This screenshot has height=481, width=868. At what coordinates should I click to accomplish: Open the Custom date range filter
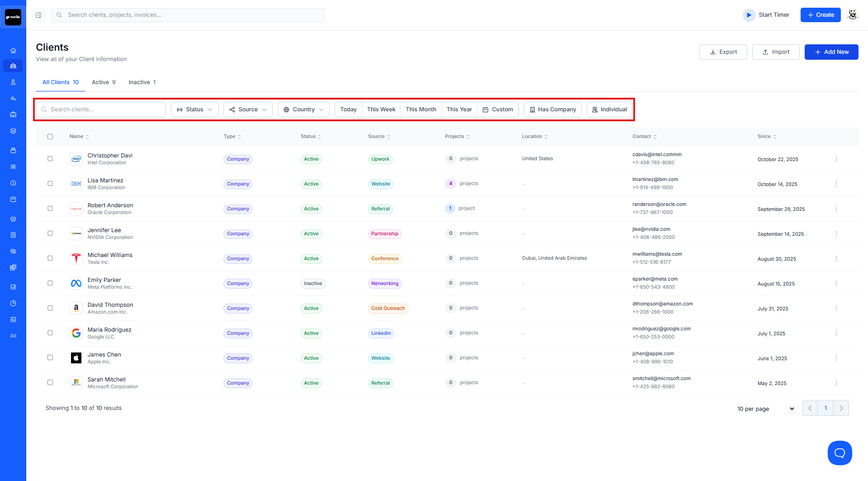point(498,110)
